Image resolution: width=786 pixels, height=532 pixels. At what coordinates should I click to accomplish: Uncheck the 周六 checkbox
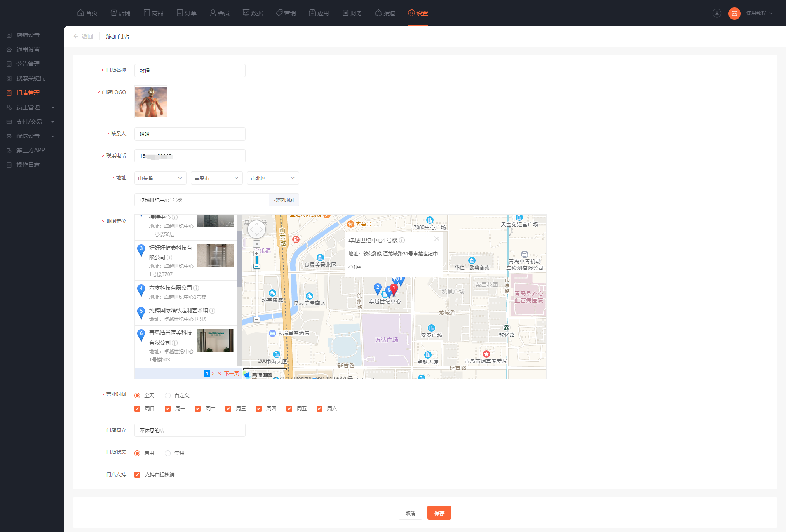click(x=319, y=409)
